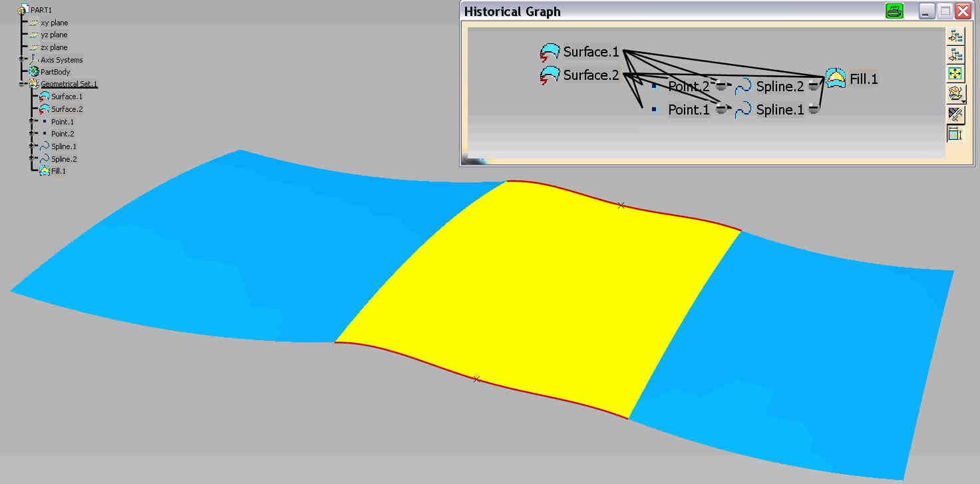Select the Surface.2 icon in the Historical Graph
The image size is (980, 484).
pyautogui.click(x=550, y=76)
